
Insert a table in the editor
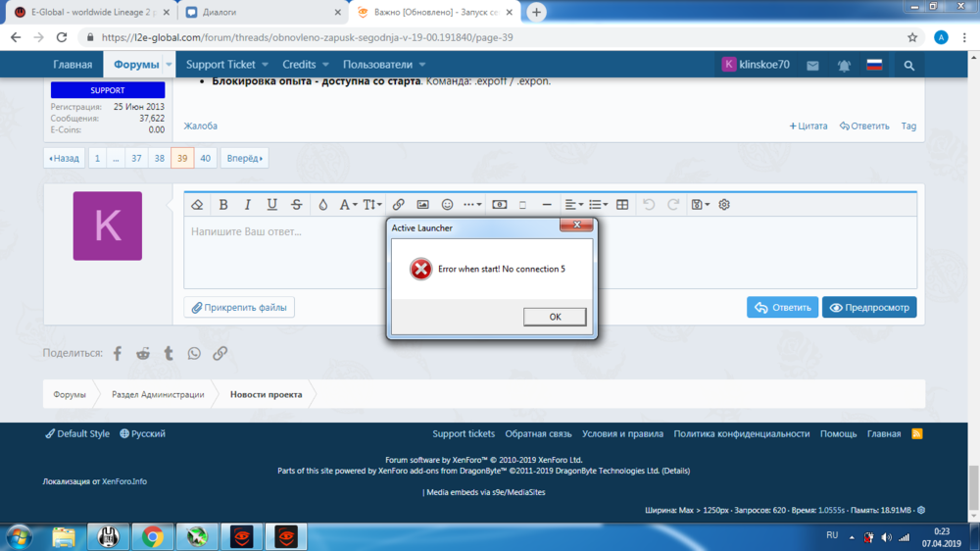(x=622, y=205)
